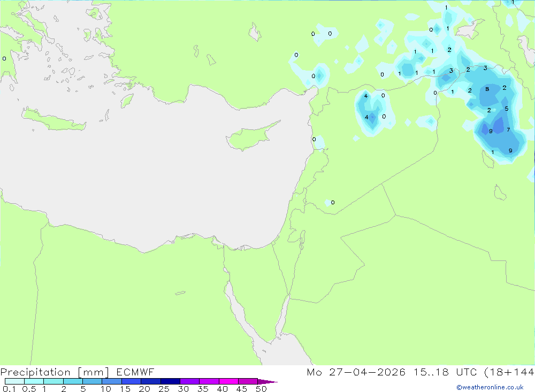
Task: Select the 10–15 mm blue legend swatch
Action: pos(112,381)
